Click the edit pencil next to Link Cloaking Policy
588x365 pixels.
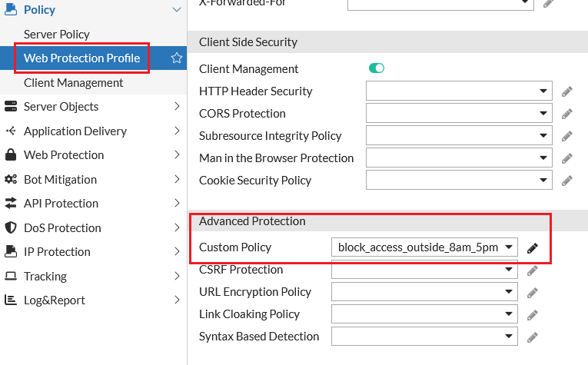click(532, 315)
